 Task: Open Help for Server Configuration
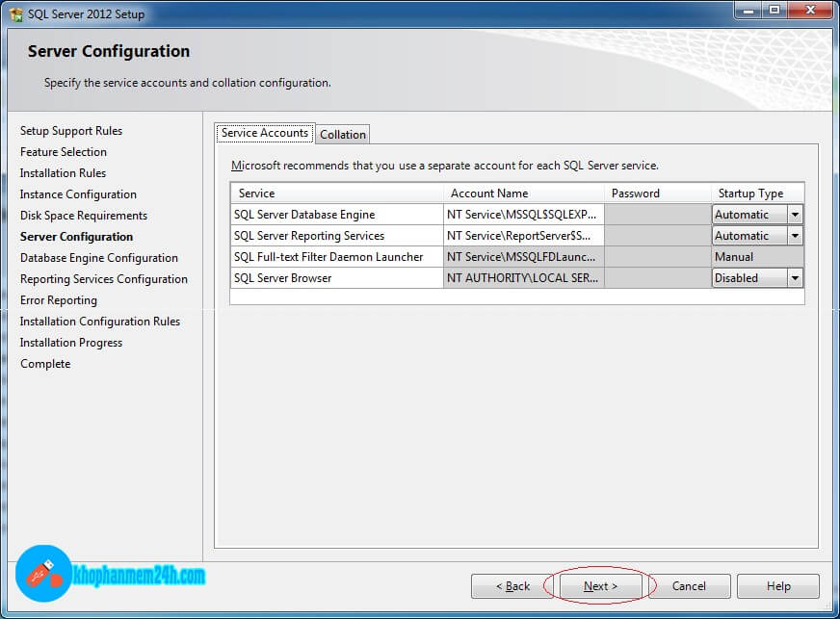(x=778, y=586)
